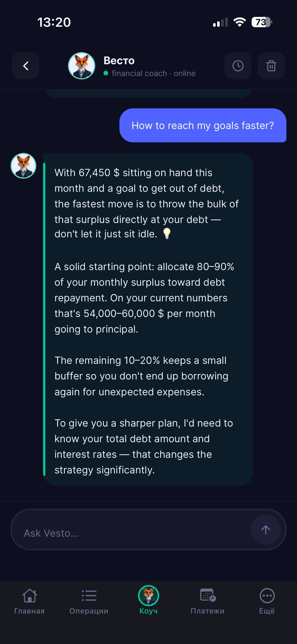Go to Главная home tab
The height and width of the screenshot is (644, 297).
(29, 601)
